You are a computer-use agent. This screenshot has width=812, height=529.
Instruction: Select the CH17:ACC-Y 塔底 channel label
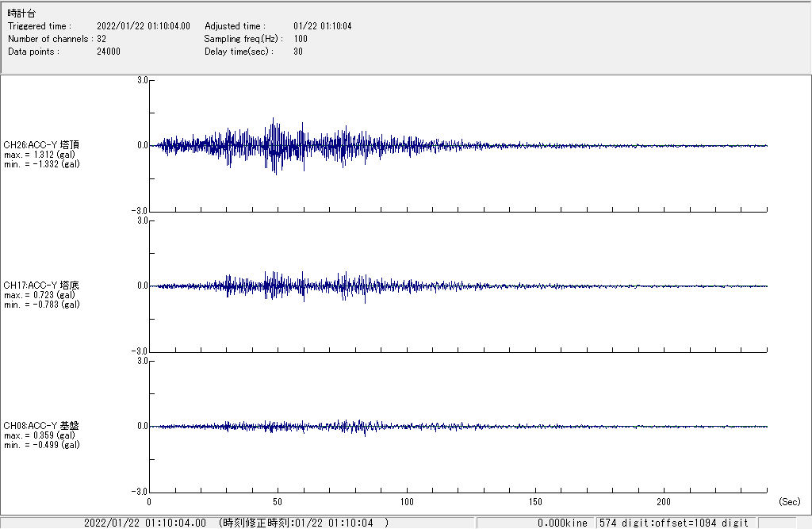(41, 286)
